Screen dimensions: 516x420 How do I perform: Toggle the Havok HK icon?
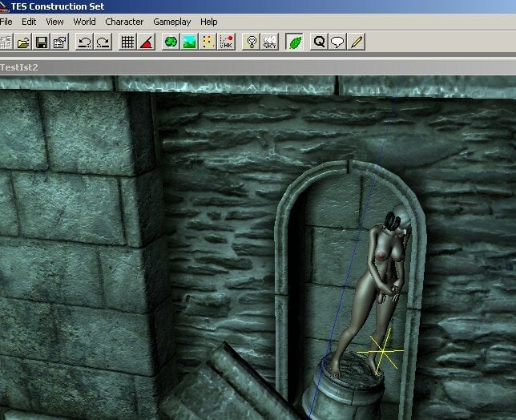(x=227, y=42)
